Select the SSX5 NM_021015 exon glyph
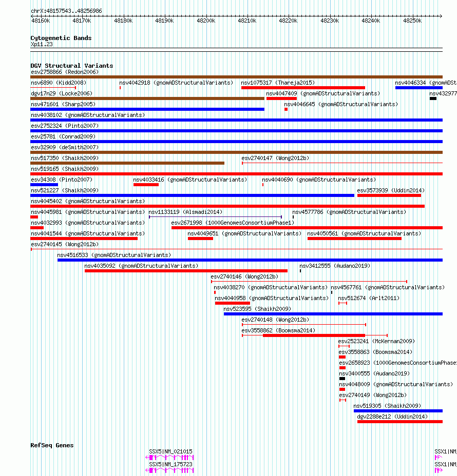Image resolution: width=457 pixels, height=476 pixels. (169, 458)
